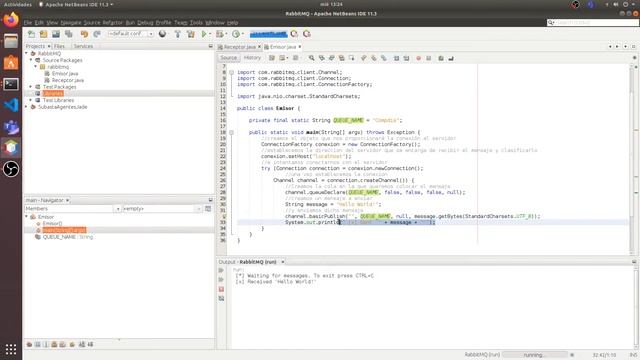640x360 pixels.
Task: Expand the Test Packages node
Action: 31,87
